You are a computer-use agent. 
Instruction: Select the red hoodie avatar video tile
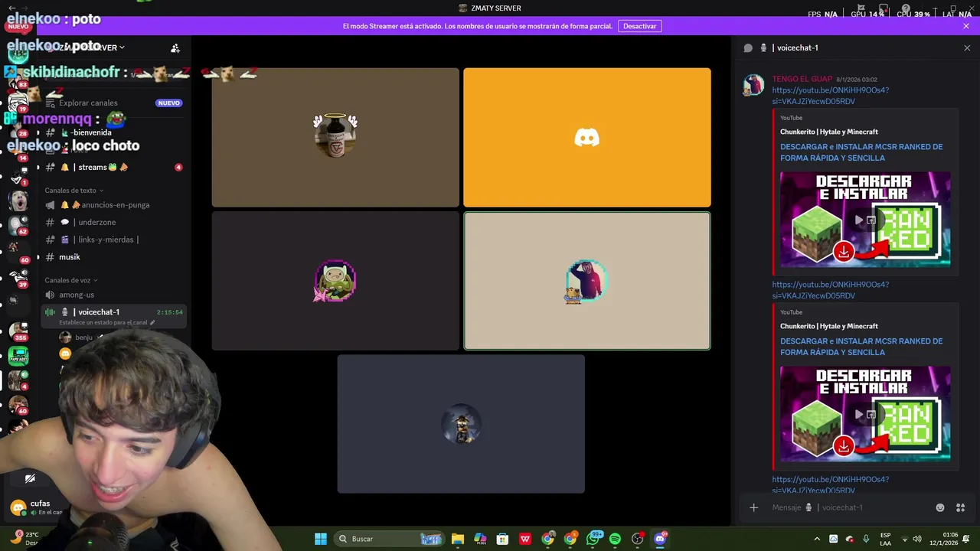[587, 281]
